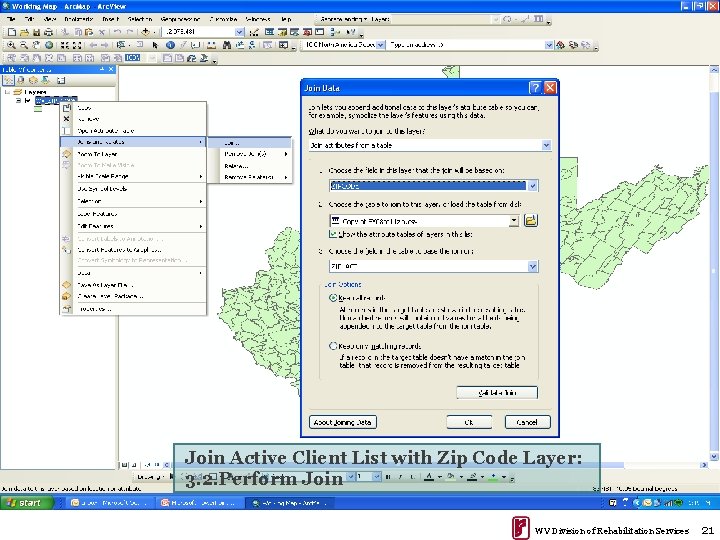
Task: Open the File menu
Action: point(11,19)
